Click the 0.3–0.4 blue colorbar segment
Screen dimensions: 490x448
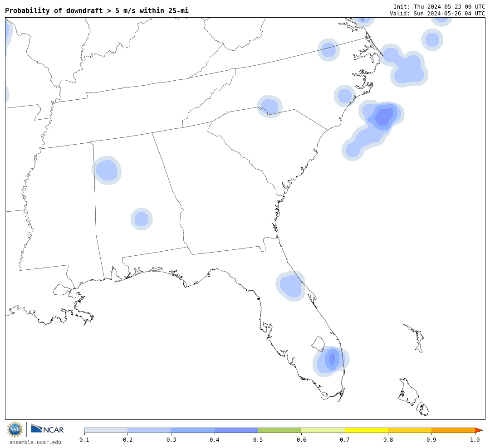193,430
